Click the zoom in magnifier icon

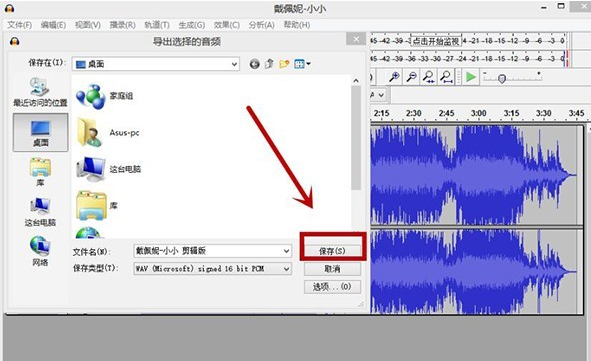click(394, 77)
